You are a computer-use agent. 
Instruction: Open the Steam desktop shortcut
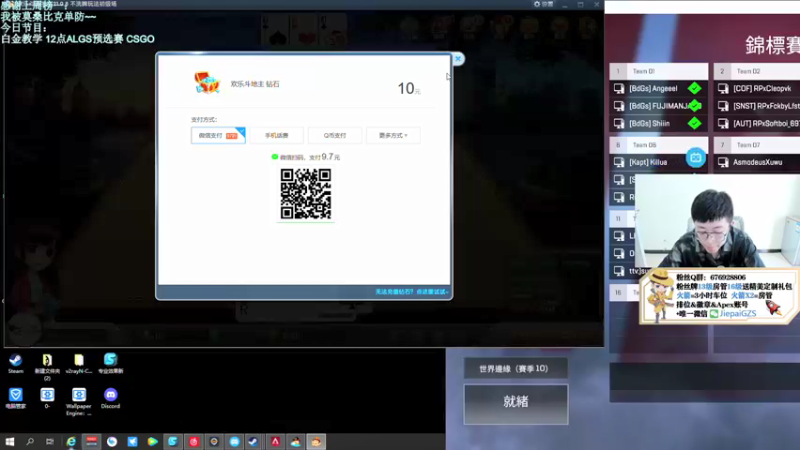(x=15, y=363)
